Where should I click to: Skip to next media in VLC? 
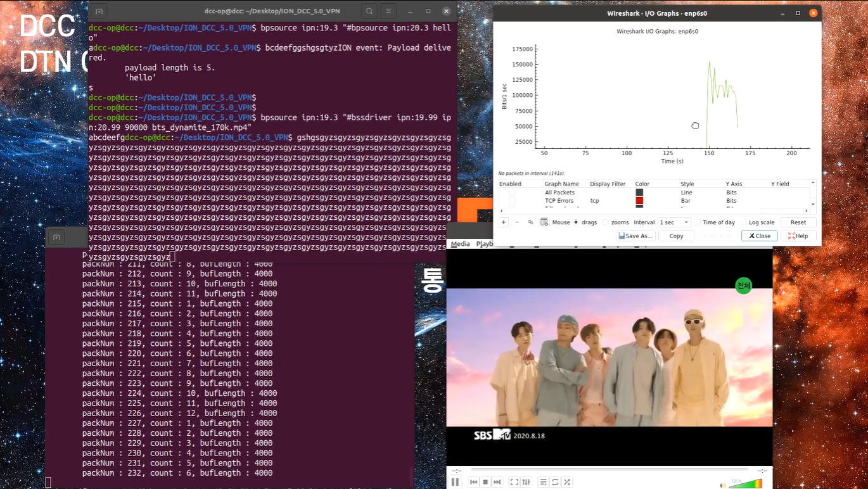[x=497, y=482]
